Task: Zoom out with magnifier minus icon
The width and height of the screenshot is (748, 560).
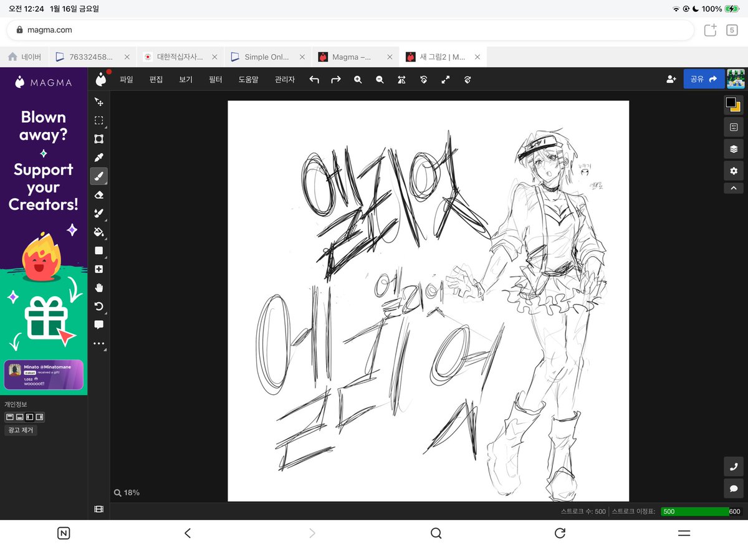Action: pos(380,80)
